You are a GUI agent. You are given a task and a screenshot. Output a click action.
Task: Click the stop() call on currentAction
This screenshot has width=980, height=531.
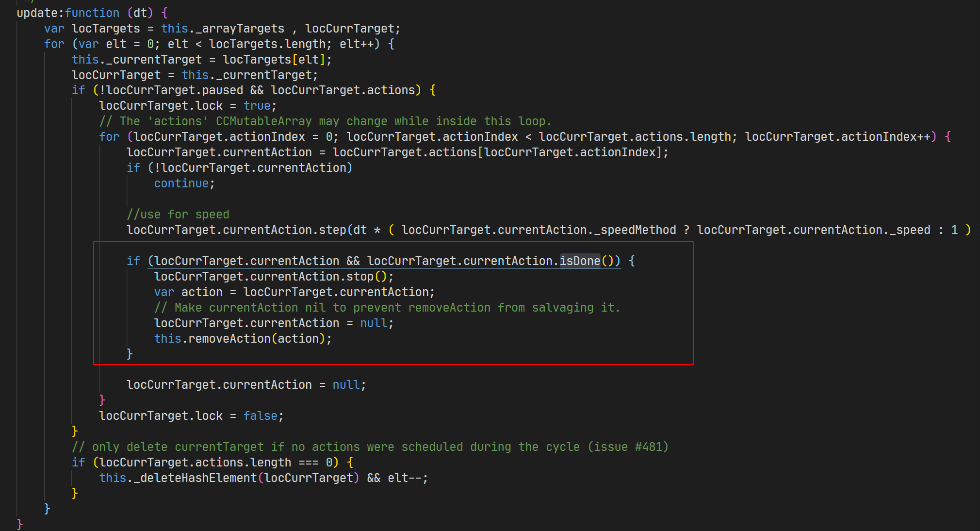pos(359,277)
